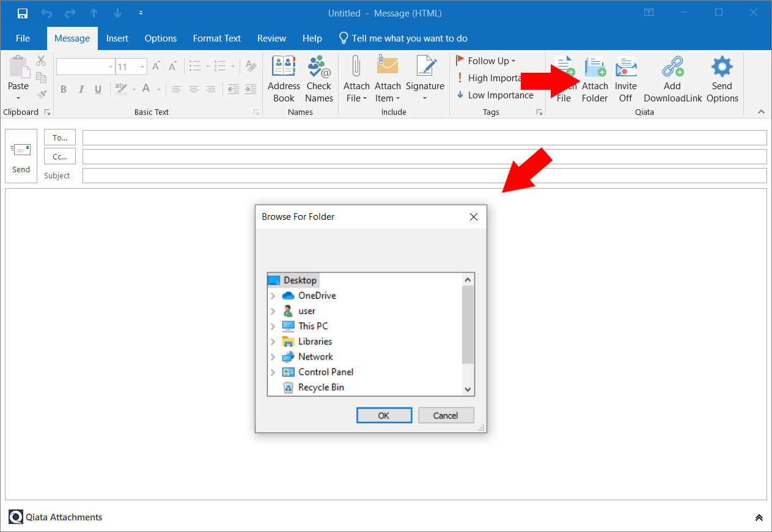
Task: Open the Attach Item tool
Action: (x=388, y=78)
